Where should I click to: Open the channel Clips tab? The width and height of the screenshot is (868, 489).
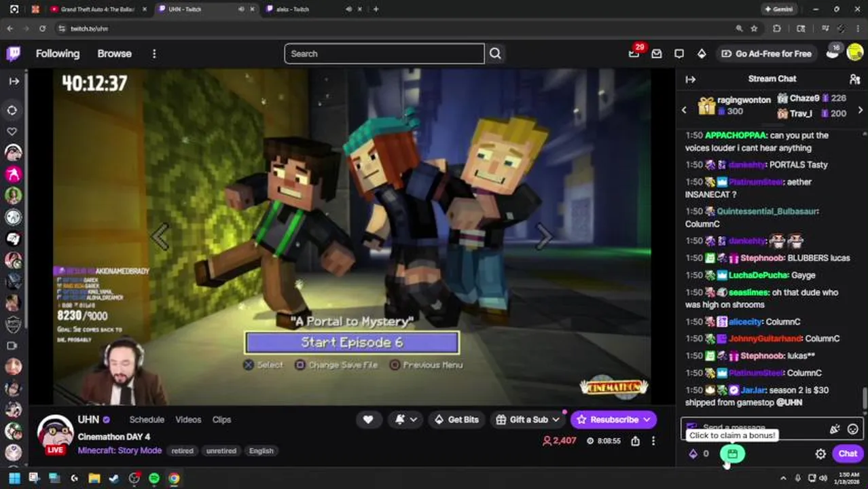[221, 420]
